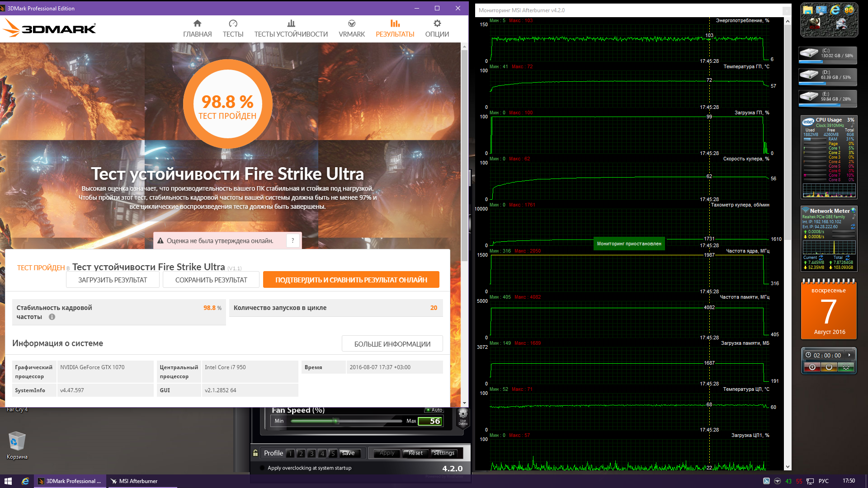Viewport: 868px width, 488px height.
Task: Open the ГЛАВНАЯ home icon tab
Action: pyautogui.click(x=197, y=23)
